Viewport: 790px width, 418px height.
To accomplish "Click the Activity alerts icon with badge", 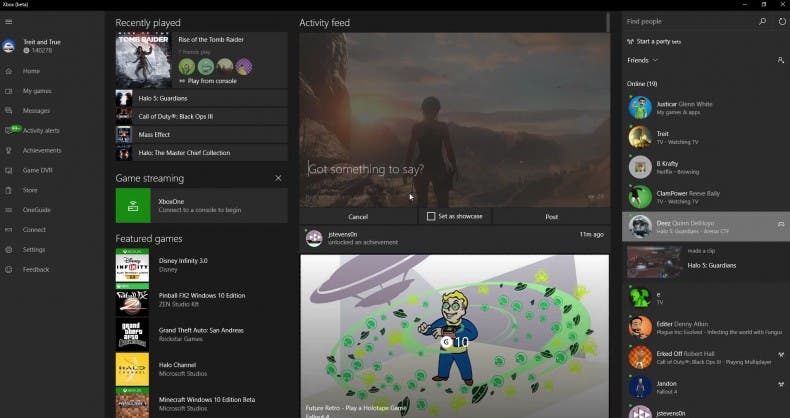I will 11,130.
